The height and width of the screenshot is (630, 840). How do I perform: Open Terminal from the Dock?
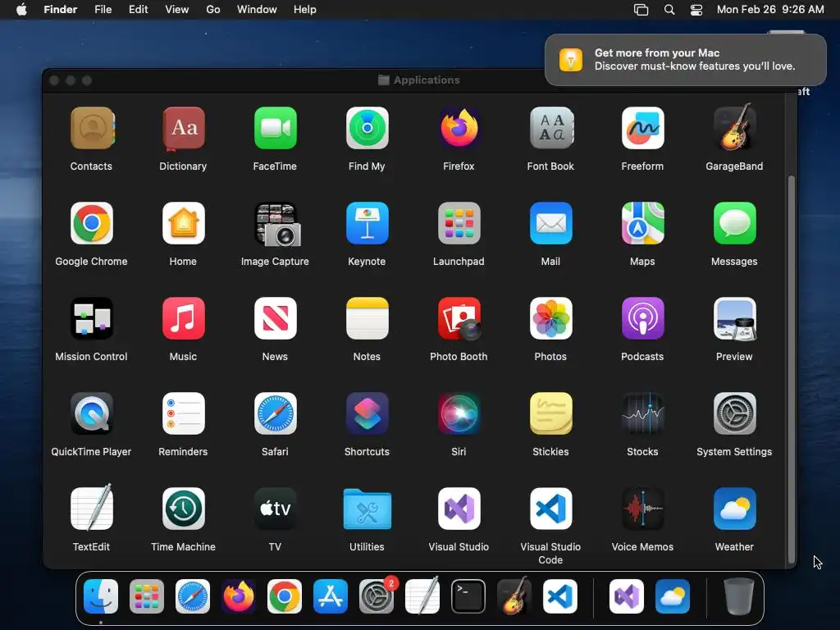[x=468, y=596]
